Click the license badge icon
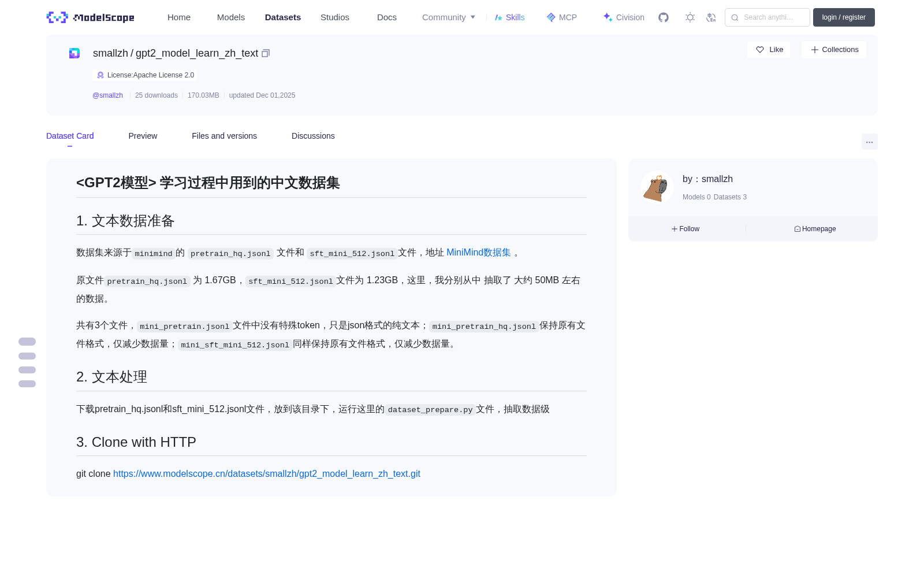Screen dimensions: 924x578 pyautogui.click(x=100, y=75)
